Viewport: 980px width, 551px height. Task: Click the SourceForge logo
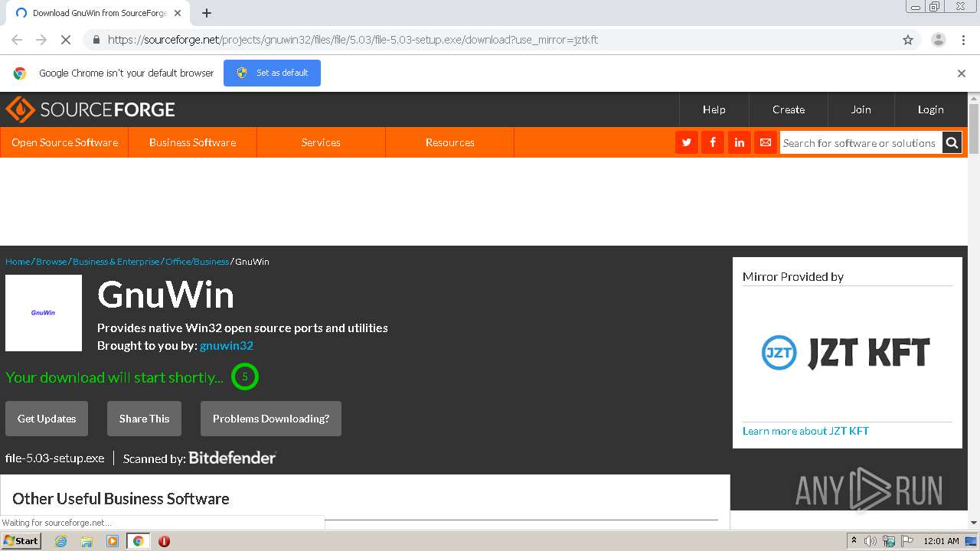(90, 109)
